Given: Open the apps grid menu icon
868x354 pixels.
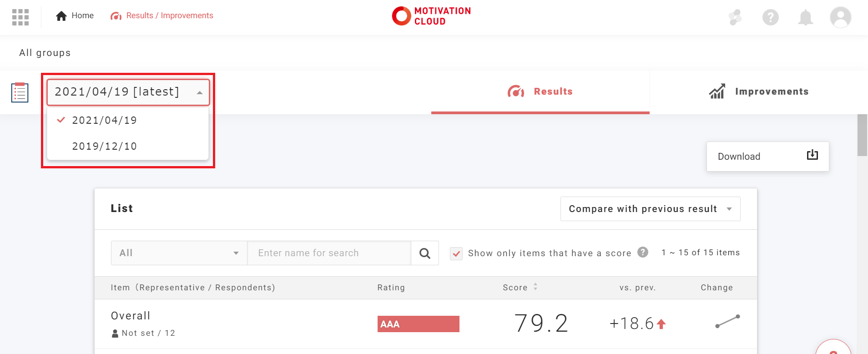Looking at the screenshot, I should click(x=20, y=17).
